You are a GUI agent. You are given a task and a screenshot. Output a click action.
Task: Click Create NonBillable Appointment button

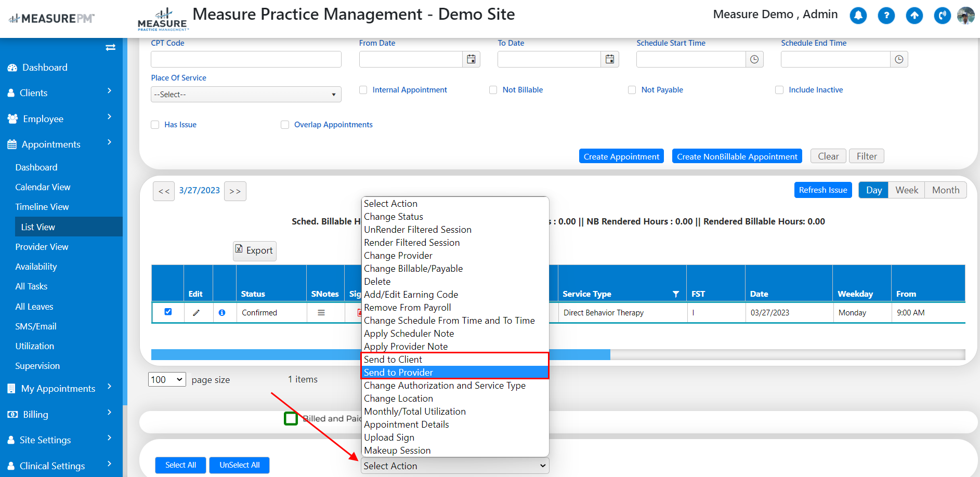coord(737,156)
